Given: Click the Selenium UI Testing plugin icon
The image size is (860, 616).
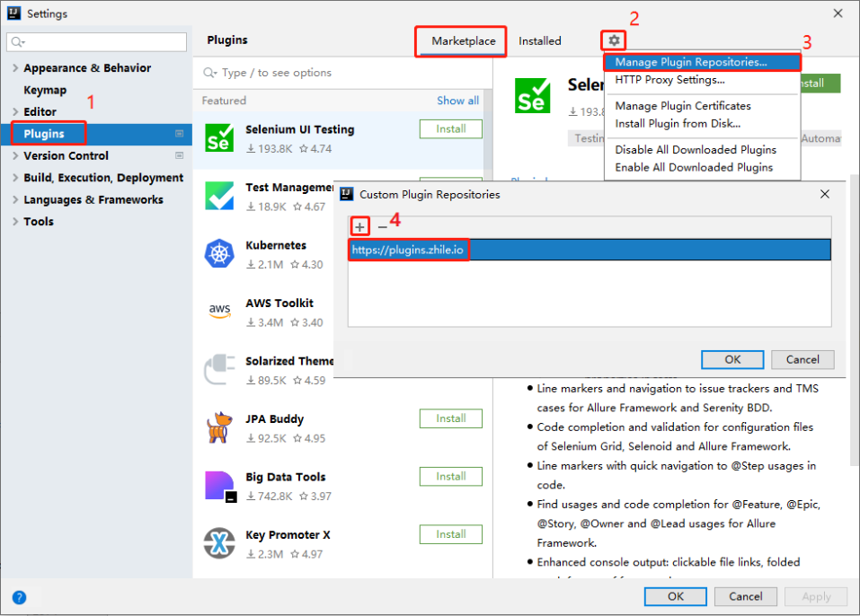Looking at the screenshot, I should (219, 137).
